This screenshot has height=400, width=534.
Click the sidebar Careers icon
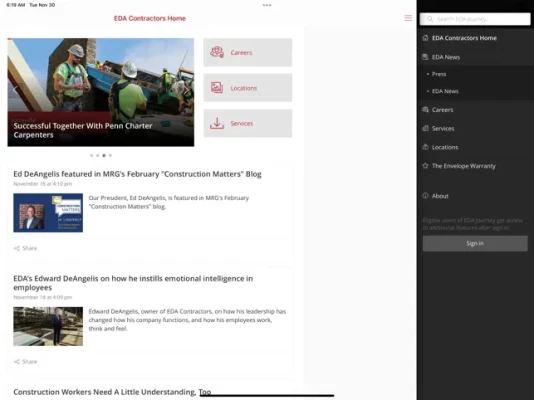(x=425, y=110)
